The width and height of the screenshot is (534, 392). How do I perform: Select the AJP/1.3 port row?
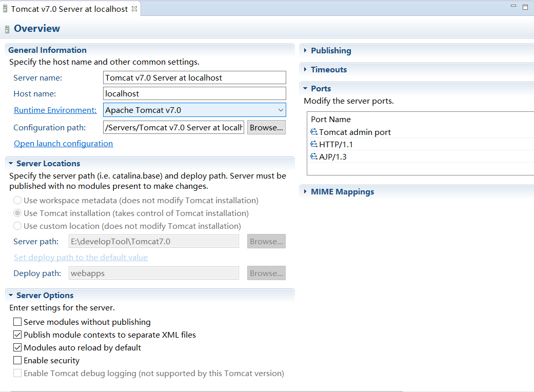421,156
